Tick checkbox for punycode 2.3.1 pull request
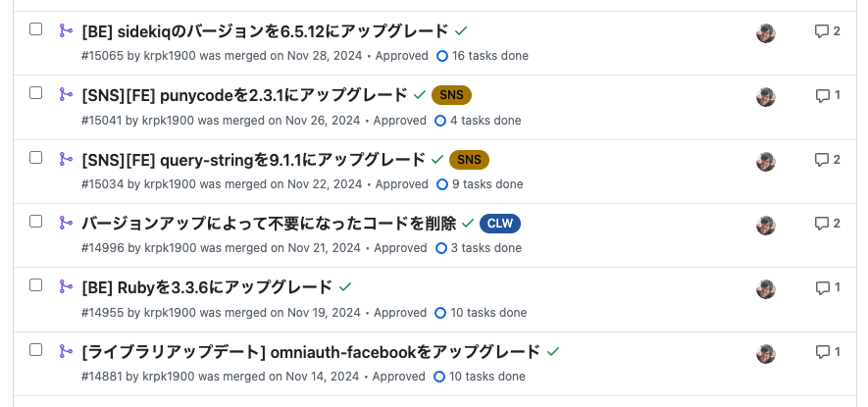 36,93
